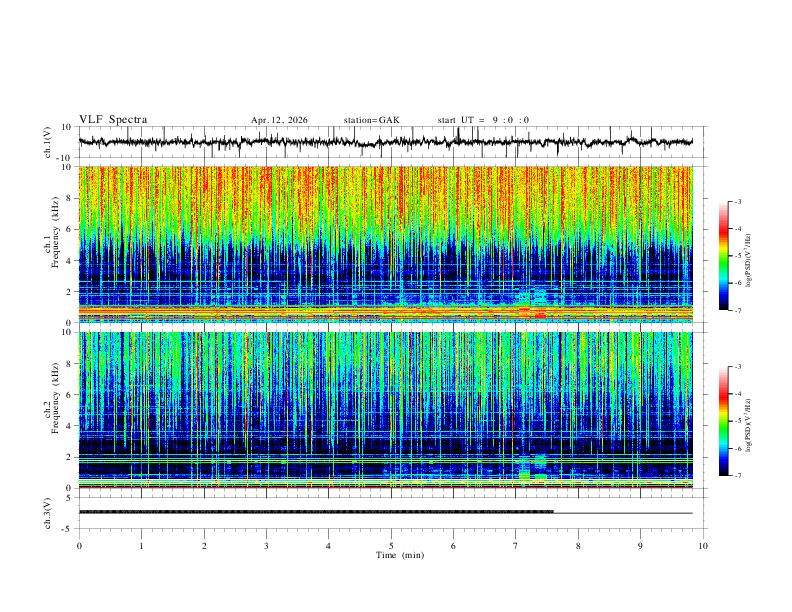Viewport: 792px width, 612px height.
Task: Click the "VLF Spectra" title text
Action: [113, 120]
